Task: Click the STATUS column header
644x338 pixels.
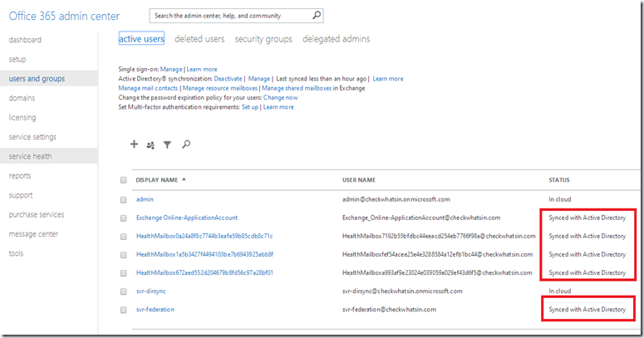Action: [x=559, y=180]
